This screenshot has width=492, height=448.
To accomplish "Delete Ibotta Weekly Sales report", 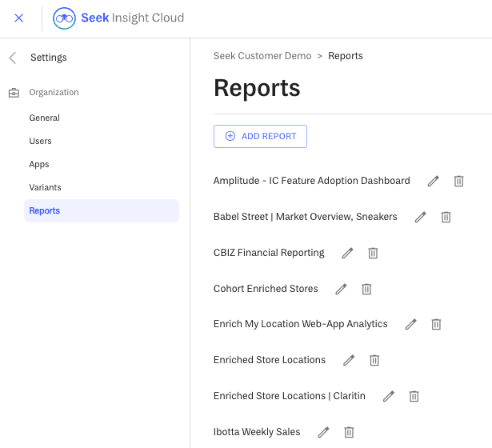I will point(349,432).
